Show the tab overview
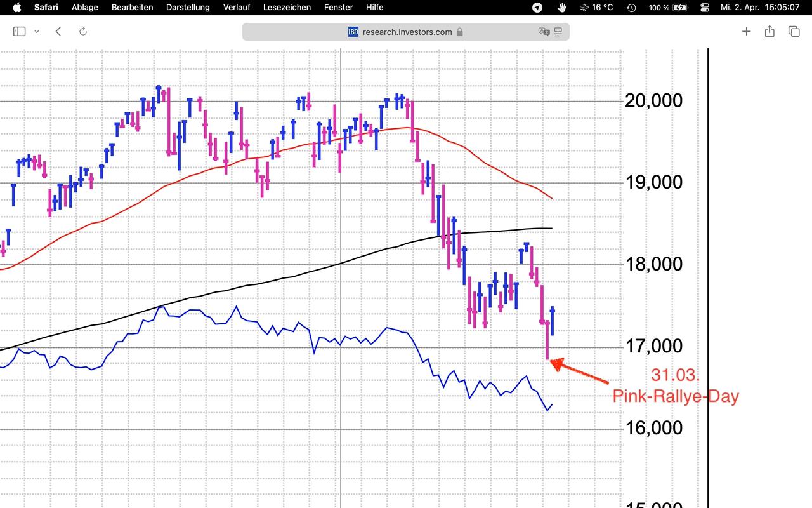The width and height of the screenshot is (812, 508). [794, 31]
